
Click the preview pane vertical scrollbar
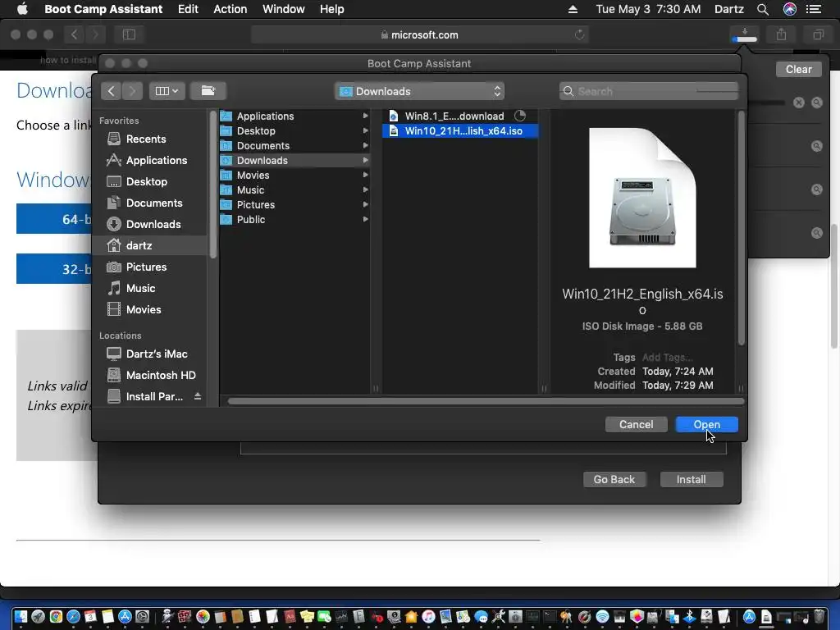tap(742, 228)
